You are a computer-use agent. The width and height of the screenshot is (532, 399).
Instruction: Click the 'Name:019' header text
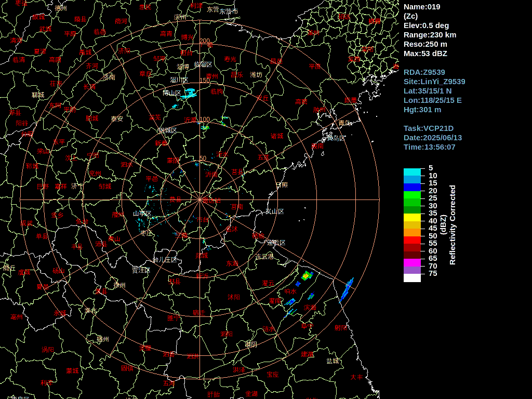click(422, 7)
